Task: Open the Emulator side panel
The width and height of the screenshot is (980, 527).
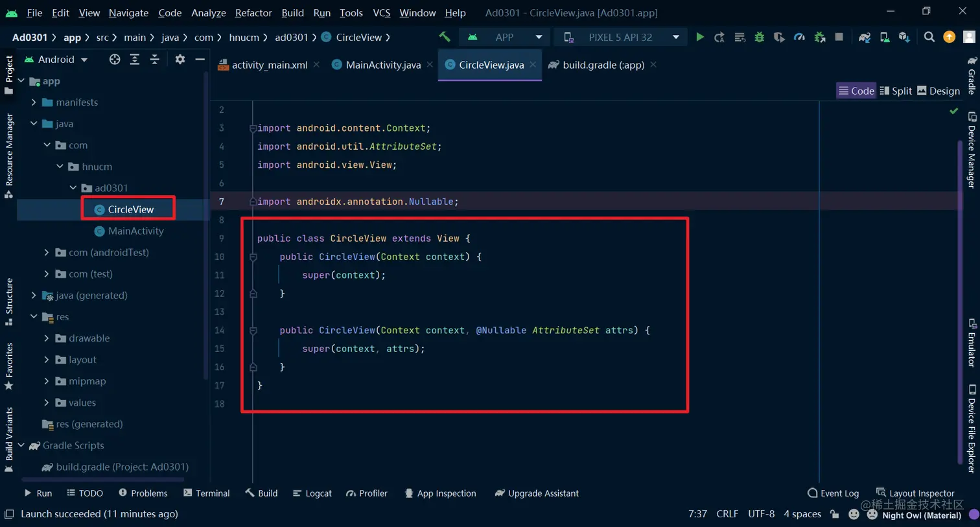Action: click(x=972, y=343)
